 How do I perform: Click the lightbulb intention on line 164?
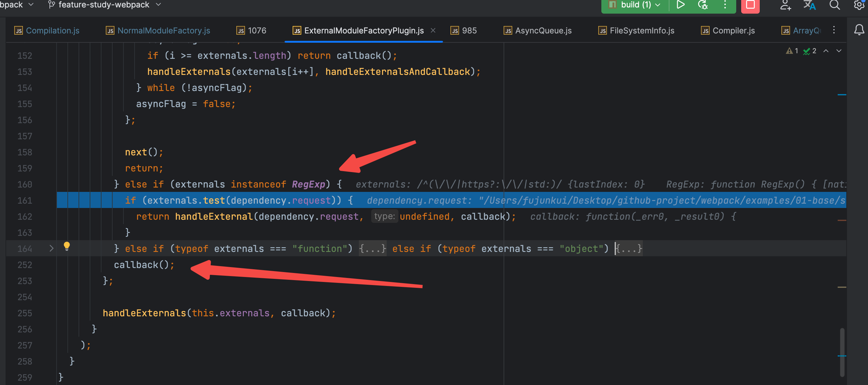(x=67, y=246)
